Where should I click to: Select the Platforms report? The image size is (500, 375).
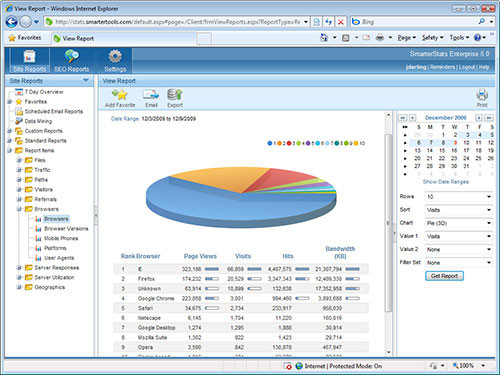[x=55, y=248]
